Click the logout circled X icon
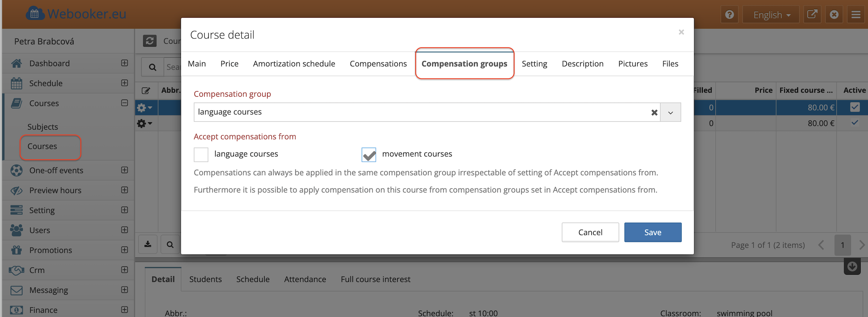 click(834, 15)
